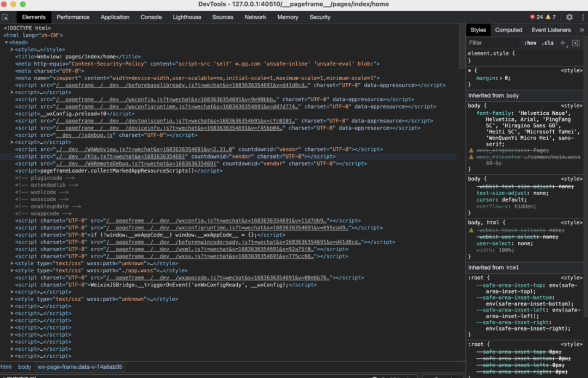Select the meta viewport node

(197, 78)
